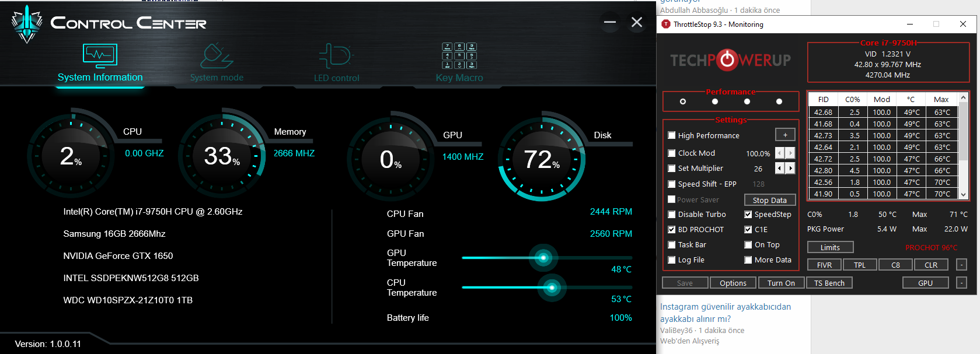Image resolution: width=980 pixels, height=354 pixels.
Task: Minimize the Control Center window
Action: tap(610, 22)
